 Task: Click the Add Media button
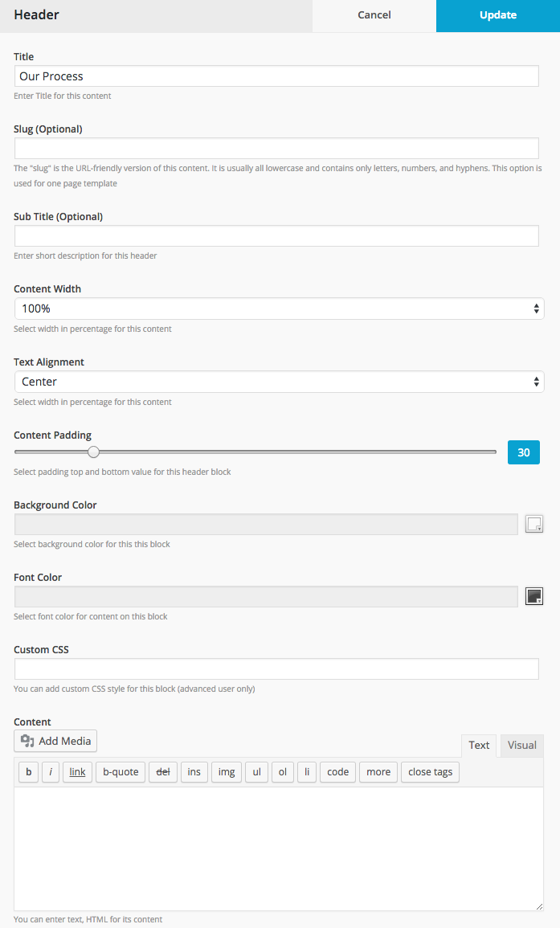[55, 741]
